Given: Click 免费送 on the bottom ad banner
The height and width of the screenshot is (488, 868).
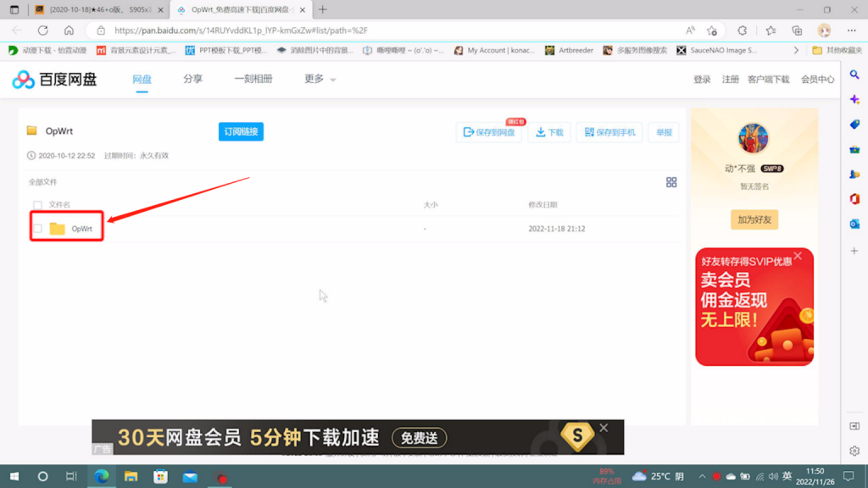Looking at the screenshot, I should [419, 438].
